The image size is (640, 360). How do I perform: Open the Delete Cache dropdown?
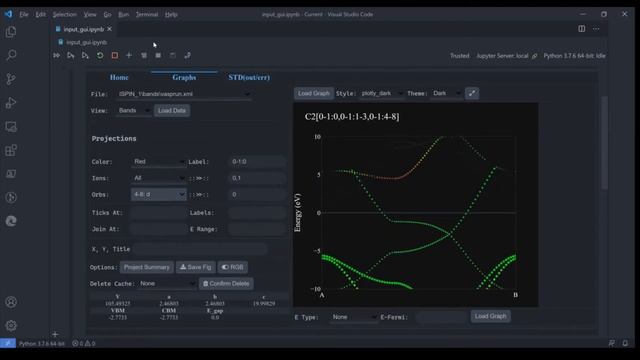point(167,284)
